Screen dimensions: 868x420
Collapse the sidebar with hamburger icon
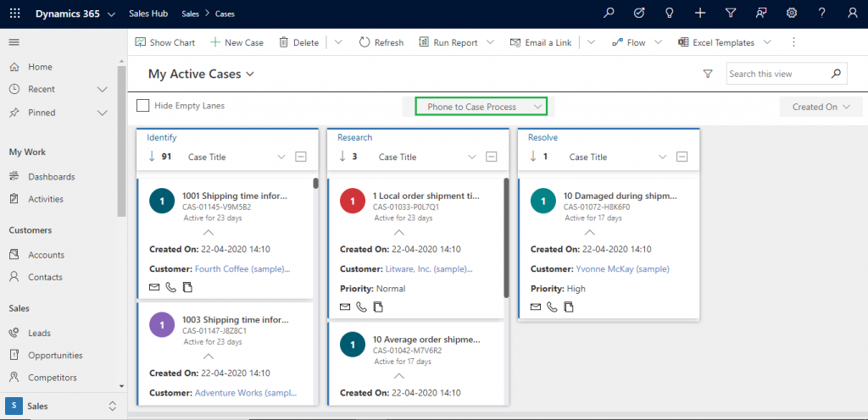click(x=14, y=42)
